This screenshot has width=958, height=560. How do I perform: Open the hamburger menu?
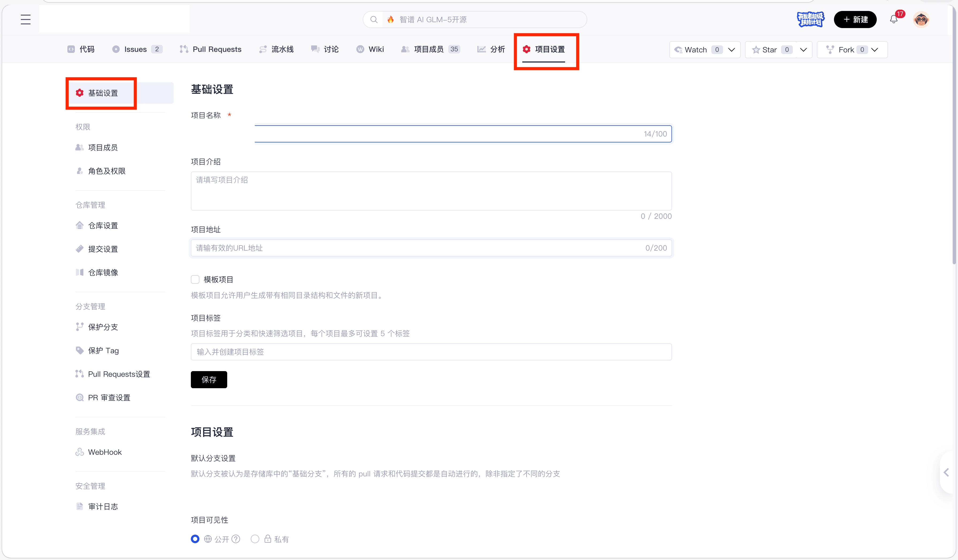(25, 20)
